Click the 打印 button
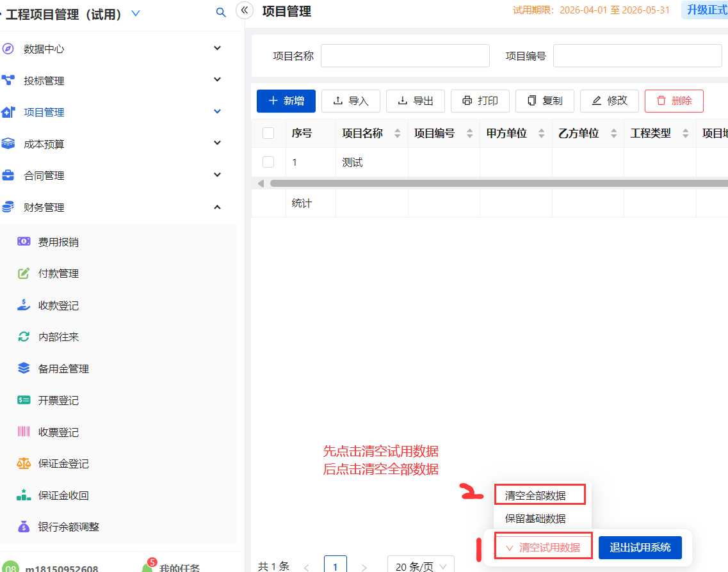Screen dimensions: 728x572 pyautogui.click(x=480, y=100)
